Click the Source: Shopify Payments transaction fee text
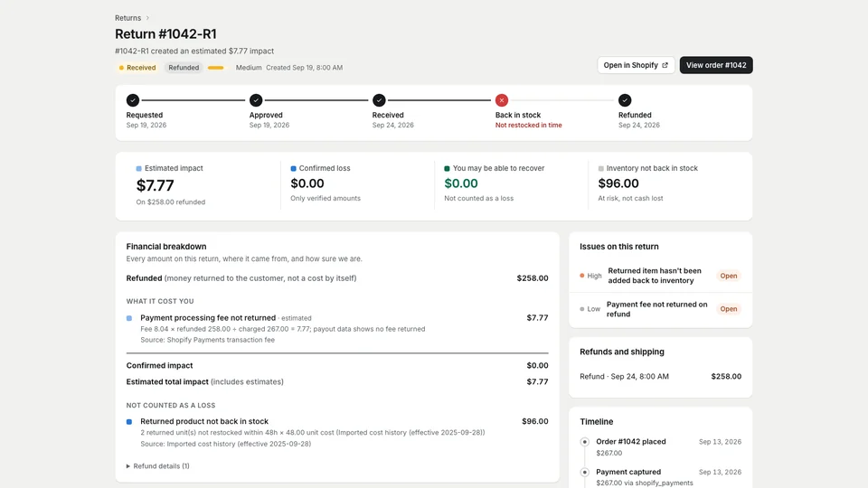Image resolution: width=868 pixels, height=488 pixels. pos(208,340)
